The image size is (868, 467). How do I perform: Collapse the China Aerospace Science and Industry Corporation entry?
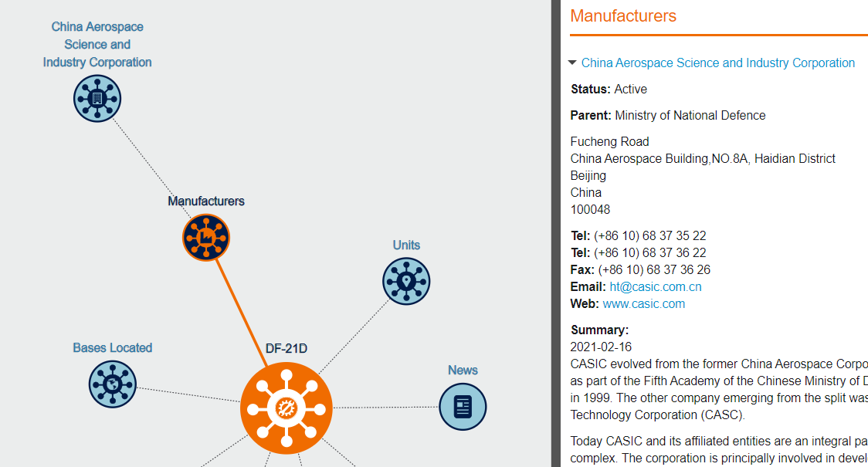click(x=572, y=63)
